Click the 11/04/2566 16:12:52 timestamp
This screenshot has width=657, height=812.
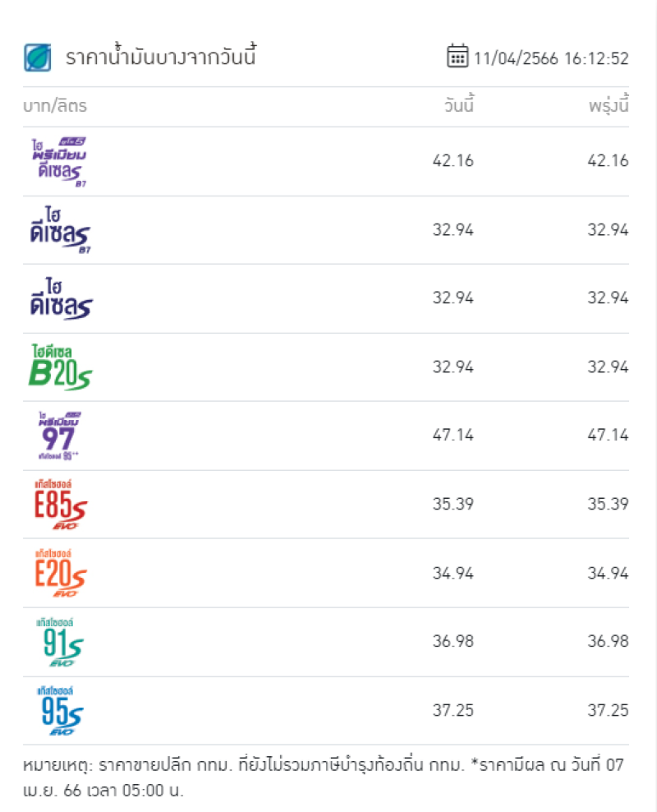pyautogui.click(x=551, y=58)
